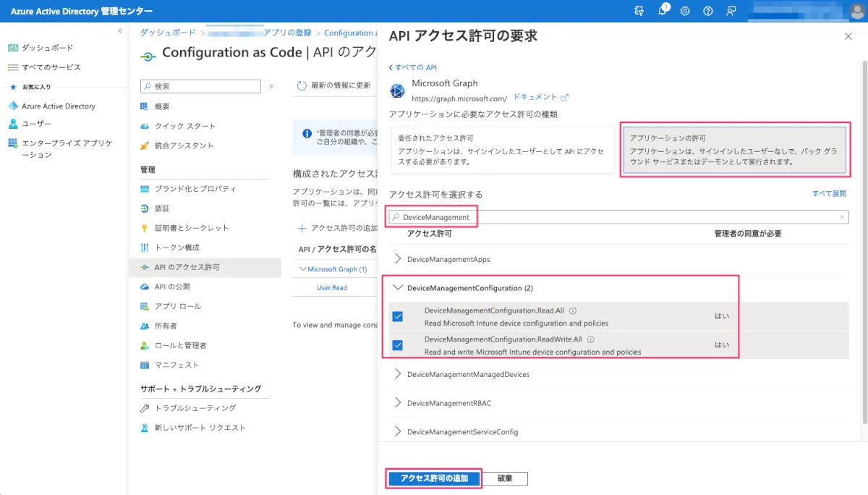Select the 委任されたアクセス許可 card

pos(503,150)
